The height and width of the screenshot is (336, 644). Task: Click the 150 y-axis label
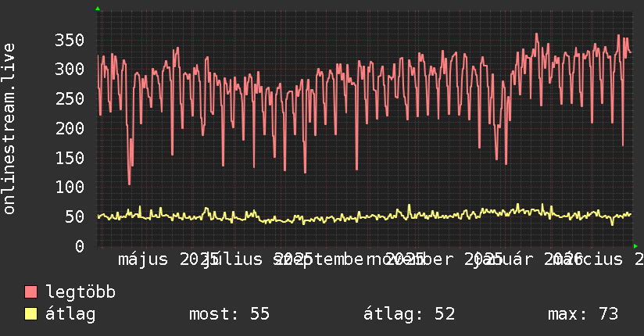click(70, 158)
